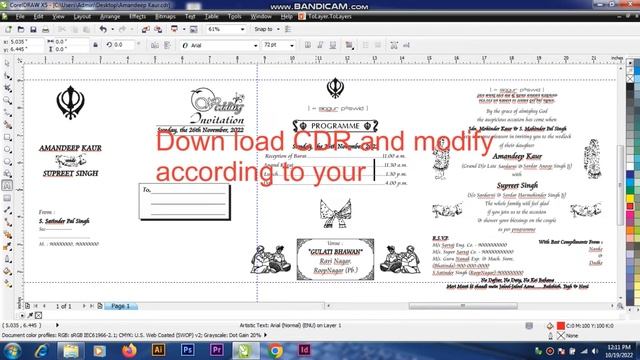Open the Arrange menu
The height and width of the screenshot is (360, 640).
point(110,17)
